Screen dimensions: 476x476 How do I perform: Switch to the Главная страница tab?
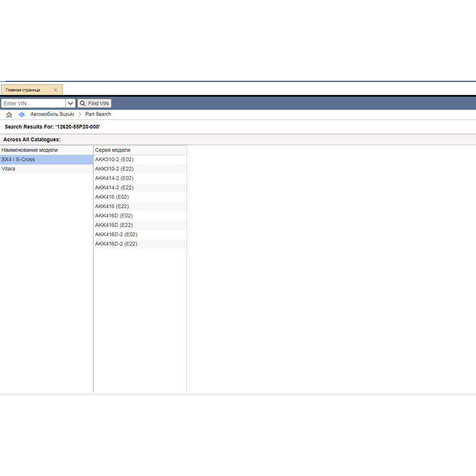[x=23, y=90]
